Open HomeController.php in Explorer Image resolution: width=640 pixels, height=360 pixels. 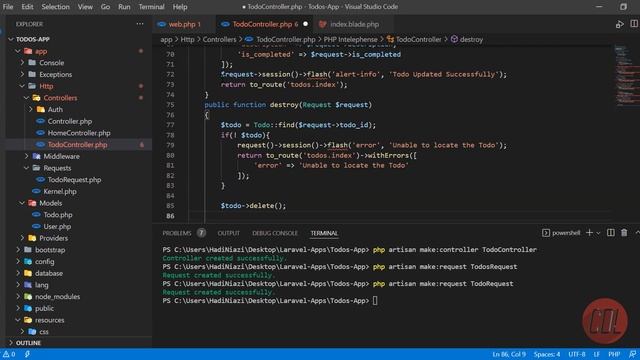coord(79,133)
